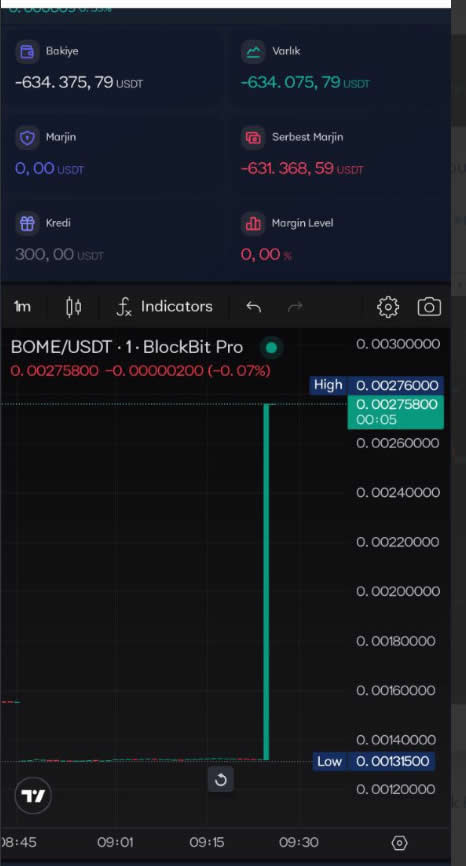Click the Serbest Marjin icon
This screenshot has width=466, height=866.
tap(253, 138)
